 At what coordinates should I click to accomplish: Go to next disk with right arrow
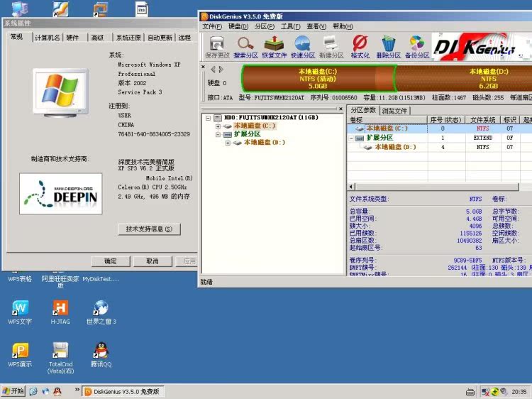tap(221, 70)
